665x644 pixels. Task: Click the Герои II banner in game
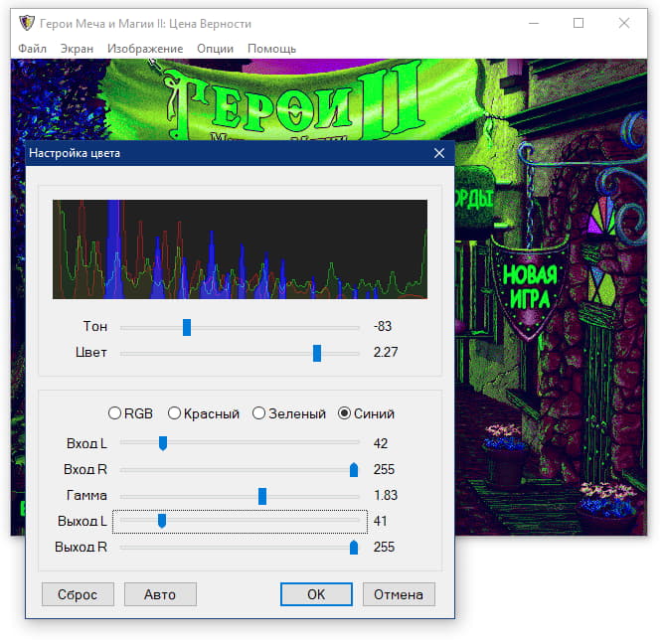coord(297,101)
